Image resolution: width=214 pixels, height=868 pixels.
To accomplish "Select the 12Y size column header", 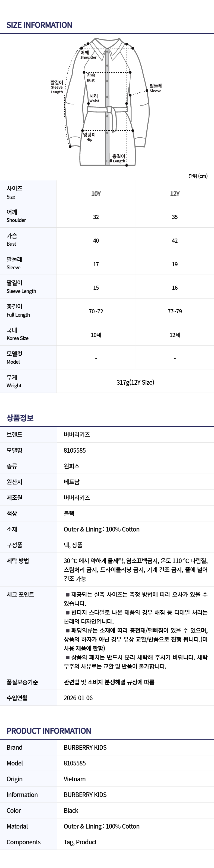I will 175,194.
